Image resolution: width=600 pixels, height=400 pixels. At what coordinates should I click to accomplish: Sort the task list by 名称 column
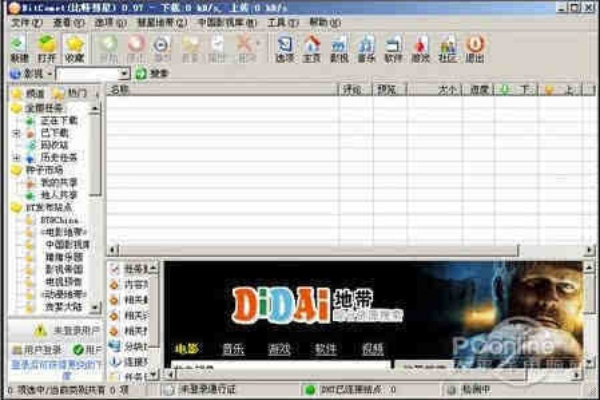[x=222, y=90]
